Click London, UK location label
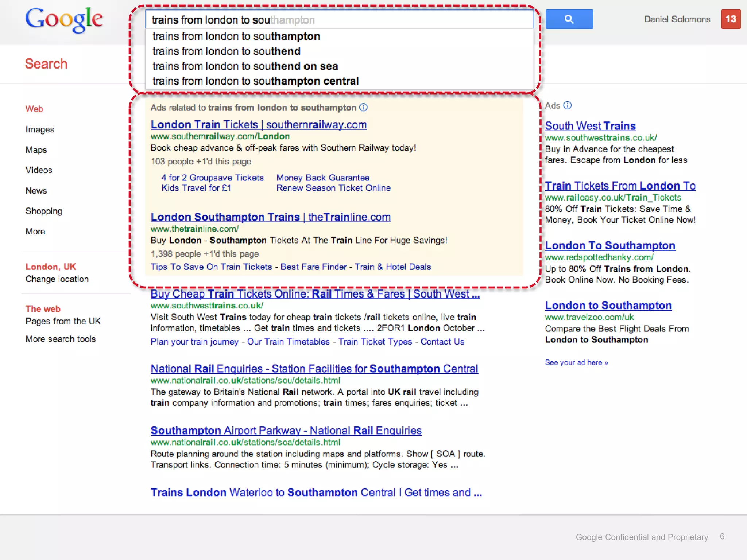This screenshot has height=560, width=747. 51,267
